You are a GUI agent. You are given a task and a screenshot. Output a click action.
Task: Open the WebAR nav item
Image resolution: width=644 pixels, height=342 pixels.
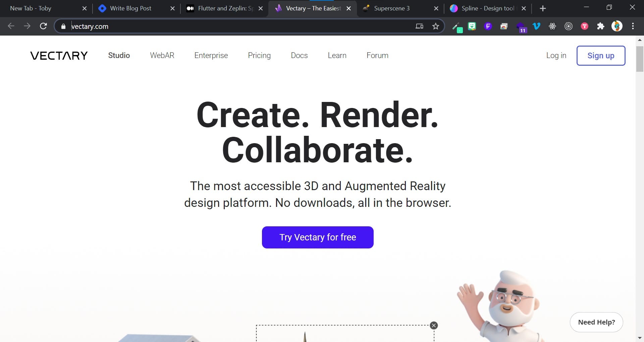click(x=162, y=55)
